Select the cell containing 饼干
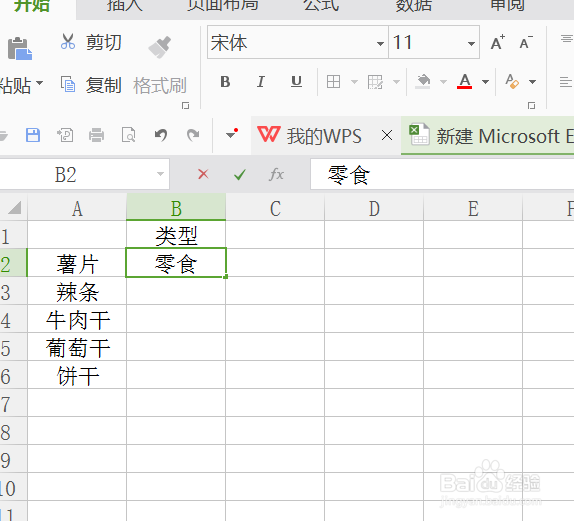The height and width of the screenshot is (521, 574). (x=77, y=375)
